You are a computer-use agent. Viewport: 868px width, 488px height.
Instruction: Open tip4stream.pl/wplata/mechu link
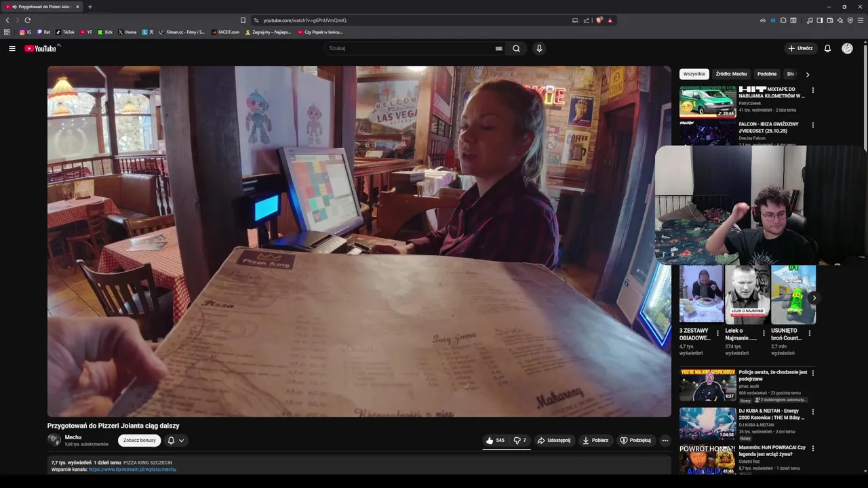point(132,469)
